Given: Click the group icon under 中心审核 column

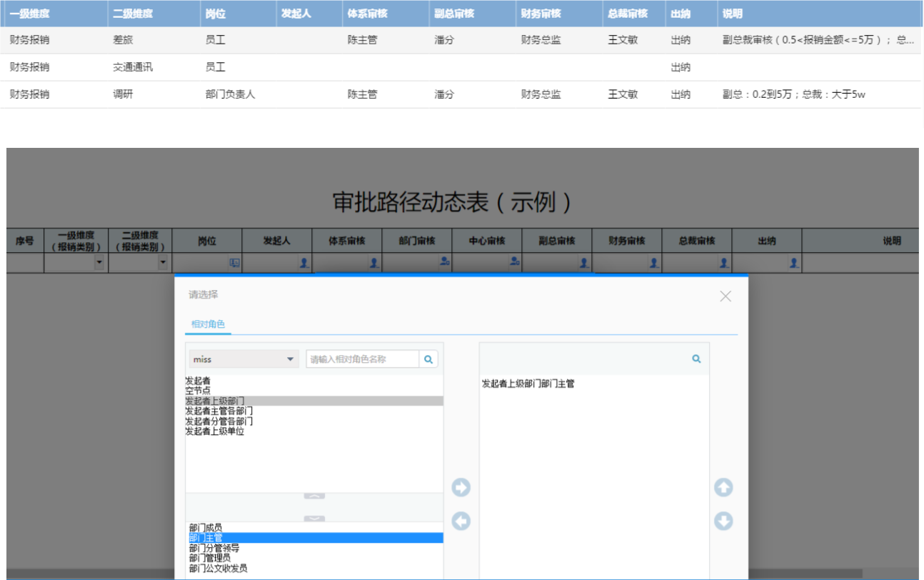Looking at the screenshot, I should click(x=513, y=261).
